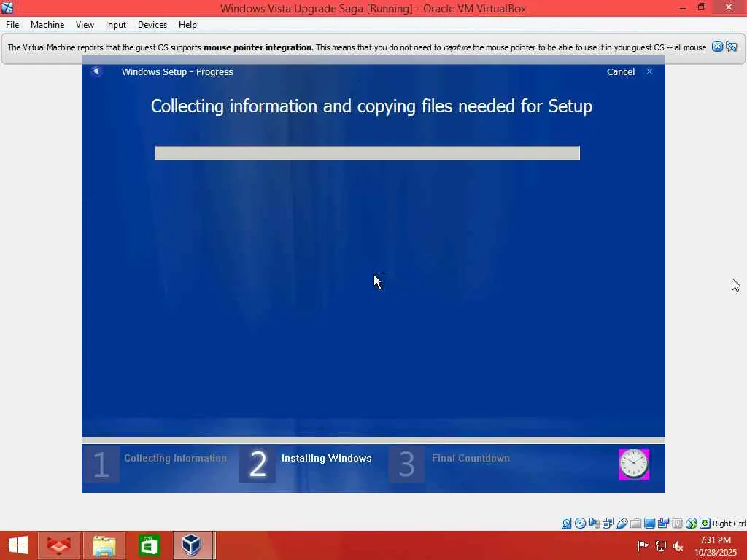Click the Collecting information heading text
Screen dimensions: 747x560
point(371,106)
